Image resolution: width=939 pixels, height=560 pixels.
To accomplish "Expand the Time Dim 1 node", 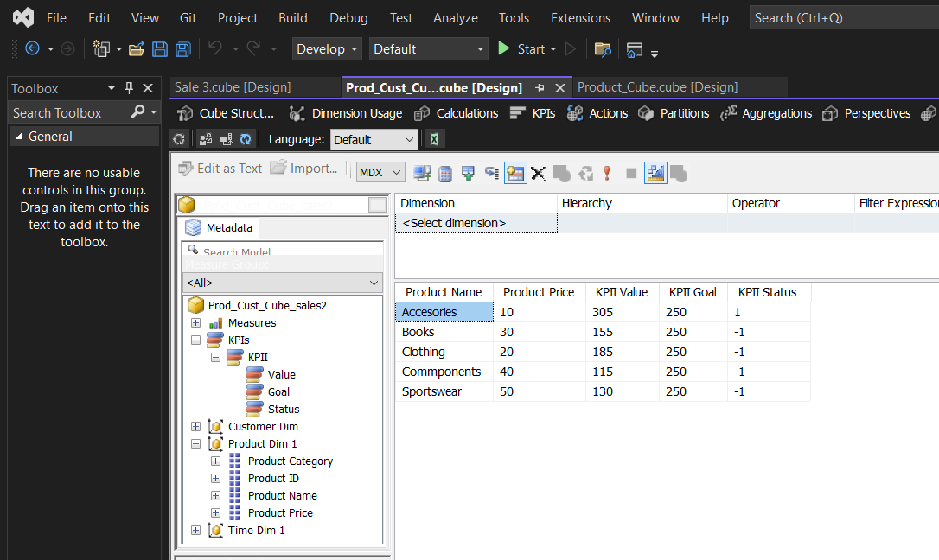I will click(x=195, y=530).
